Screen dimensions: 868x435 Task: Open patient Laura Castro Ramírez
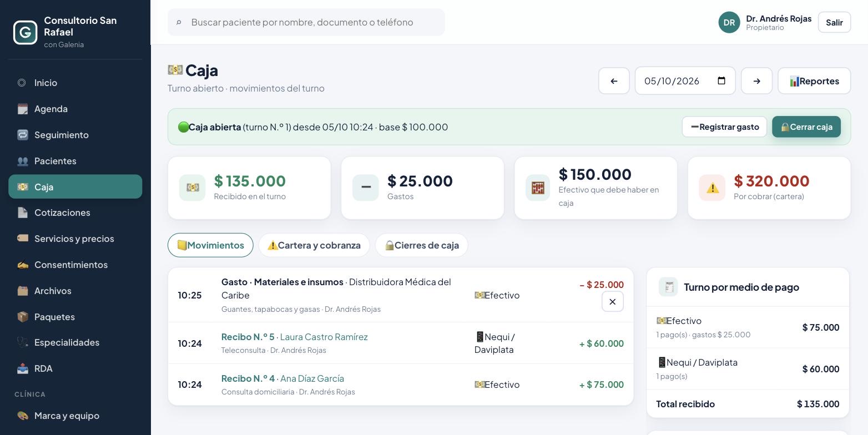(x=324, y=337)
